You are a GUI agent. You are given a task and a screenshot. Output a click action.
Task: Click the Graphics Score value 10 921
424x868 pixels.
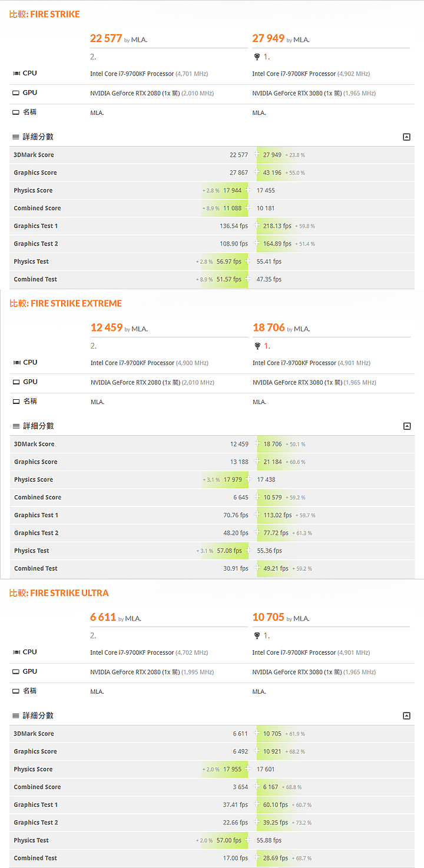tap(272, 751)
